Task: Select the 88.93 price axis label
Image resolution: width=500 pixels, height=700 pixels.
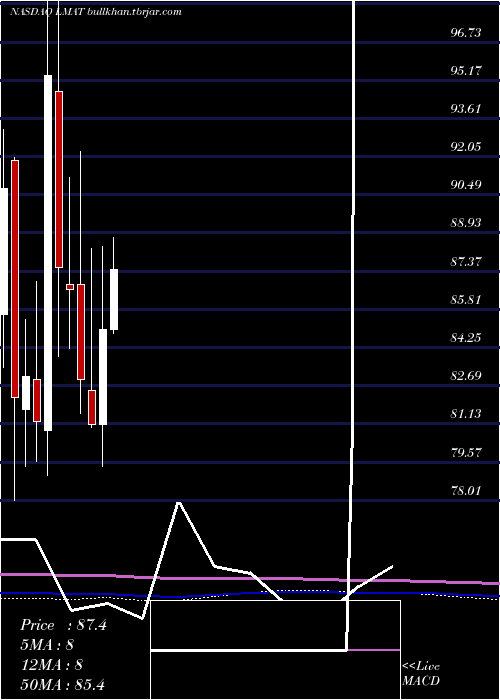Action: (x=466, y=223)
